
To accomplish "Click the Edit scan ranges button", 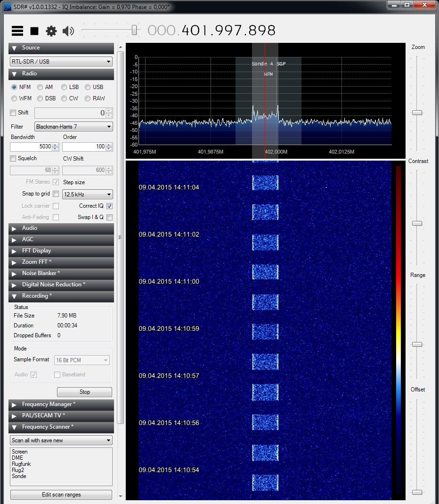I will point(61,495).
